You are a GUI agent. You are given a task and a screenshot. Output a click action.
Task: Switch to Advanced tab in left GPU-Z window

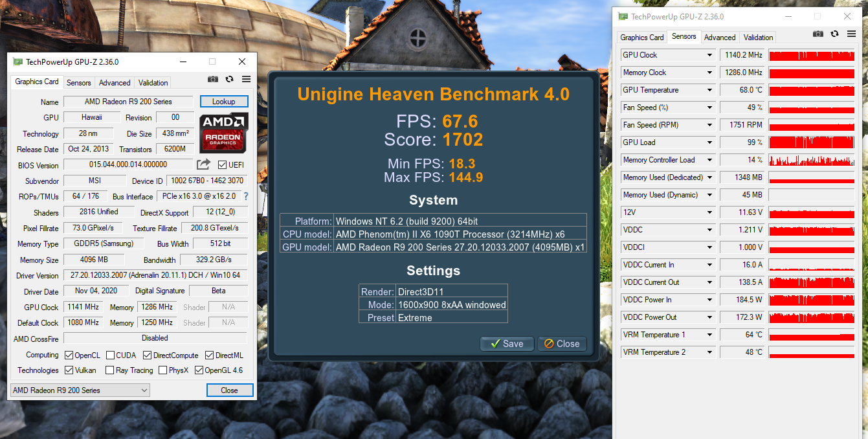point(115,83)
